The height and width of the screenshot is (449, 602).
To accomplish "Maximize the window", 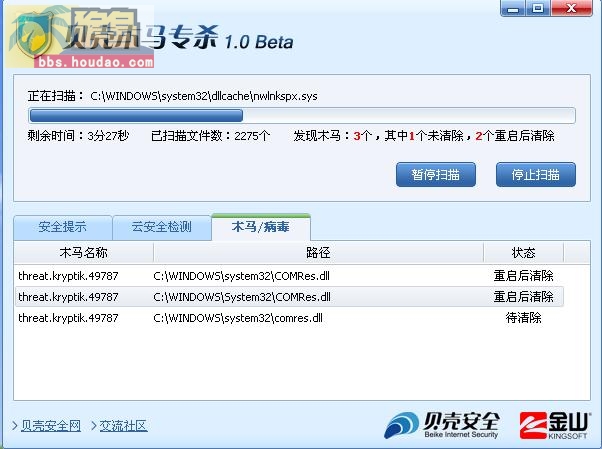I will 538,8.
